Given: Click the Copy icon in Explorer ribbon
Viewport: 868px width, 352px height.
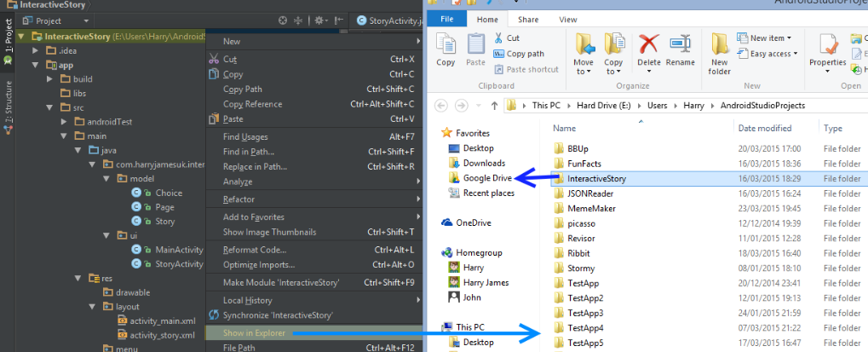Looking at the screenshot, I should (445, 43).
